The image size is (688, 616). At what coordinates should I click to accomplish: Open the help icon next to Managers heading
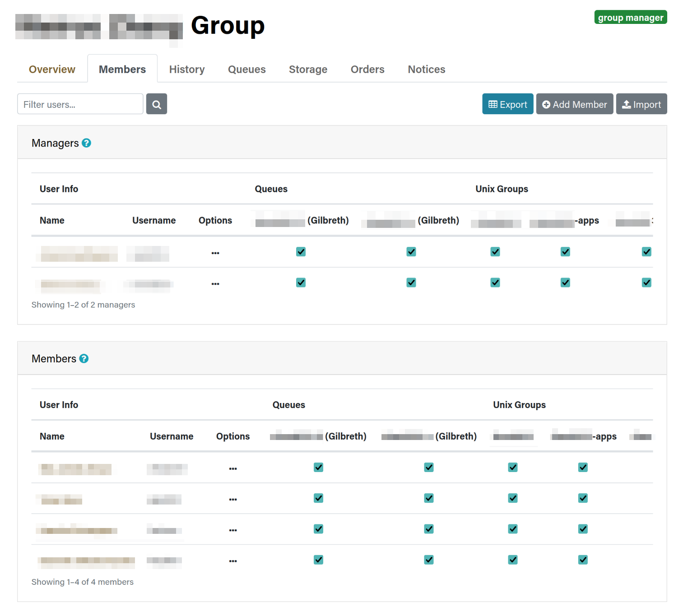(86, 143)
